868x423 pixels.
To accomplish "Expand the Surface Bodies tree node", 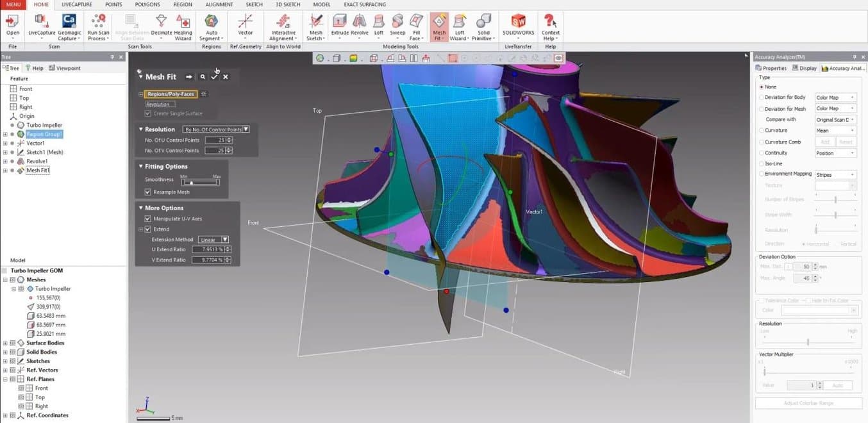I will pyautogui.click(x=5, y=343).
